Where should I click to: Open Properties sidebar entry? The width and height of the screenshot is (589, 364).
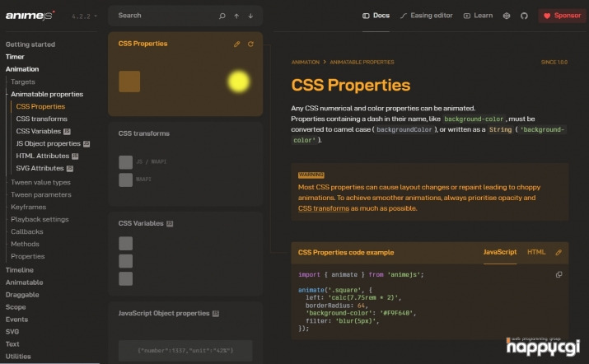(x=28, y=256)
